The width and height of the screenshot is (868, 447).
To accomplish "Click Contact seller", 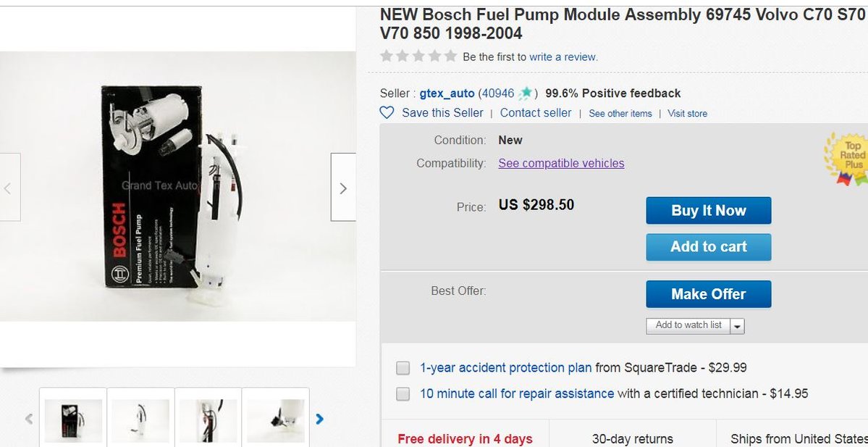I will point(536,112).
